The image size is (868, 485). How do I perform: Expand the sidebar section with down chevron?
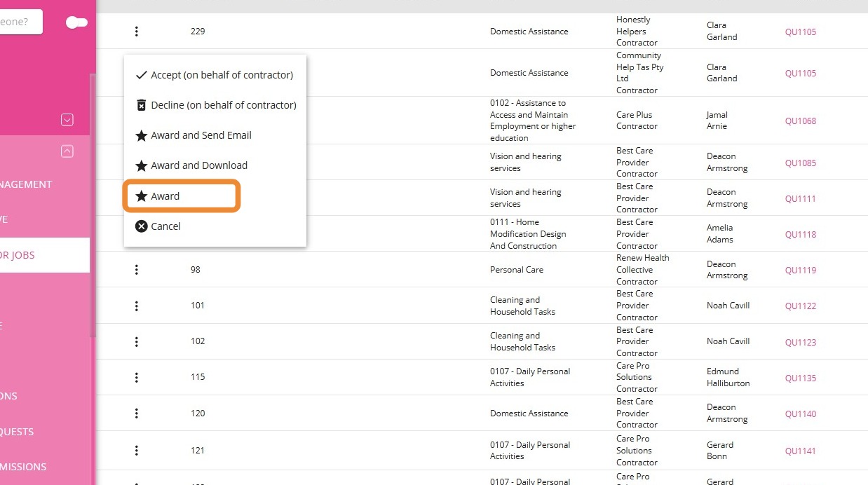pyautogui.click(x=67, y=120)
